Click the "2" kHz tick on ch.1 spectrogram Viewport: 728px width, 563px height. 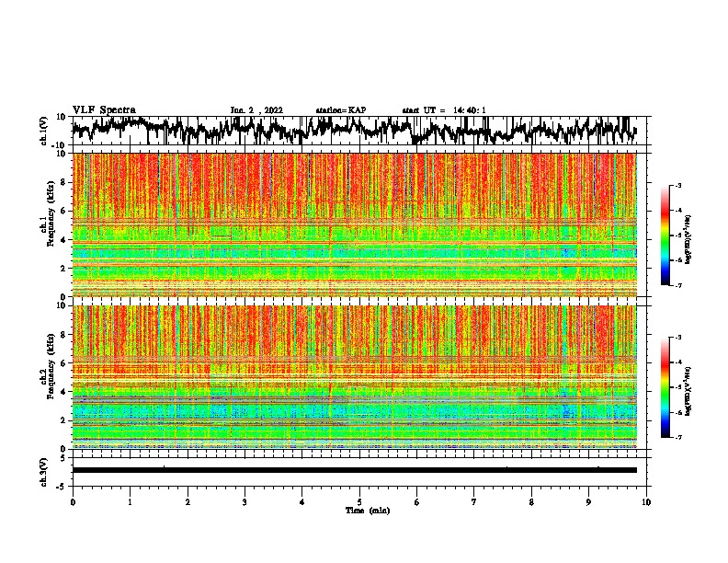click(63, 268)
